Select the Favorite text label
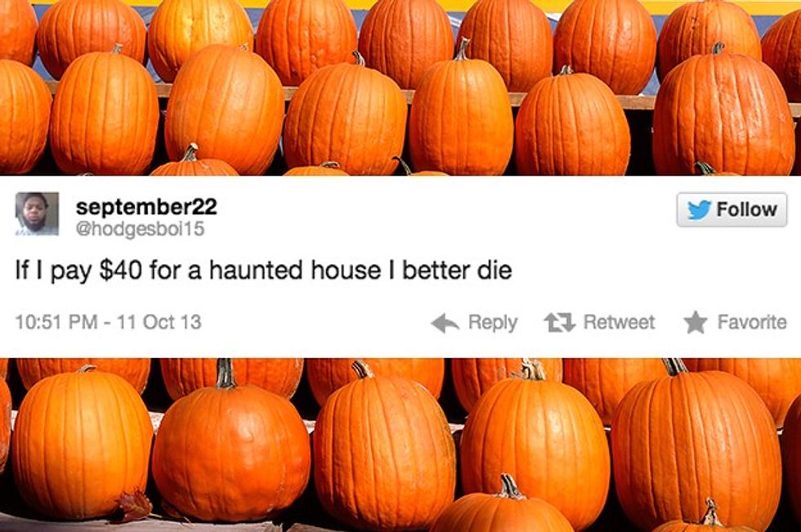 coord(752,322)
